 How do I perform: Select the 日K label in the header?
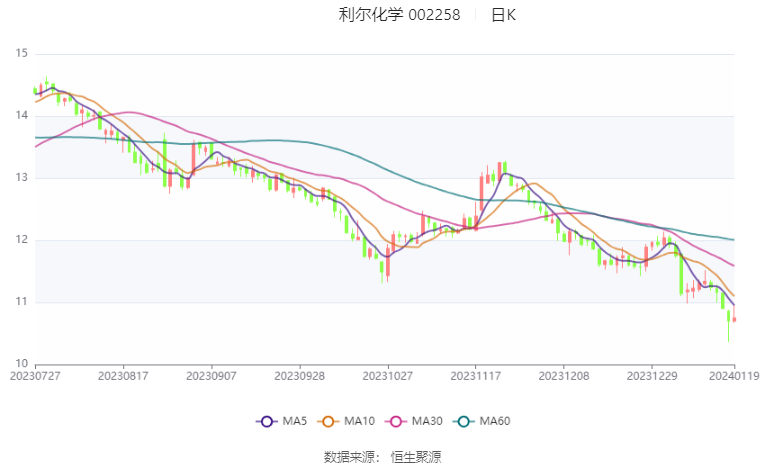click(x=503, y=15)
